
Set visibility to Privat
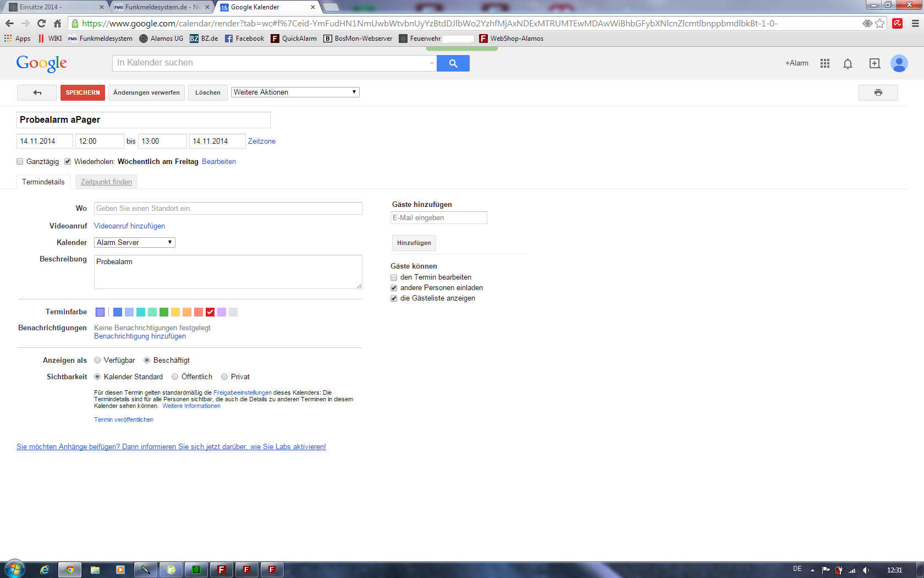tap(224, 377)
